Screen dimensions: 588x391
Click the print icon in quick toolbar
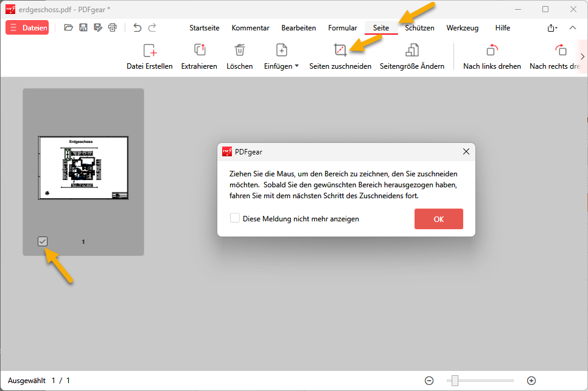tap(113, 27)
